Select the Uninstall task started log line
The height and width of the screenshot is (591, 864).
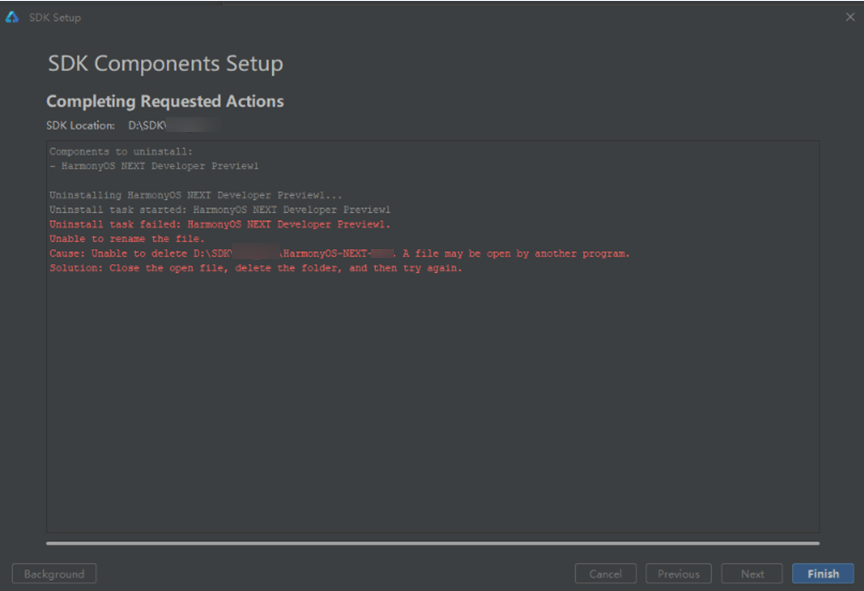coord(219,209)
